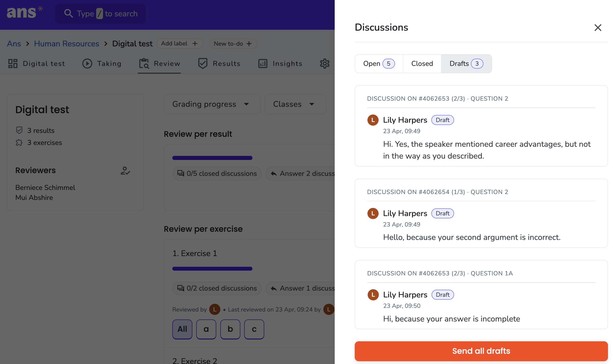613x364 pixels.
Task: Click the 3 results text
Action: (41, 130)
